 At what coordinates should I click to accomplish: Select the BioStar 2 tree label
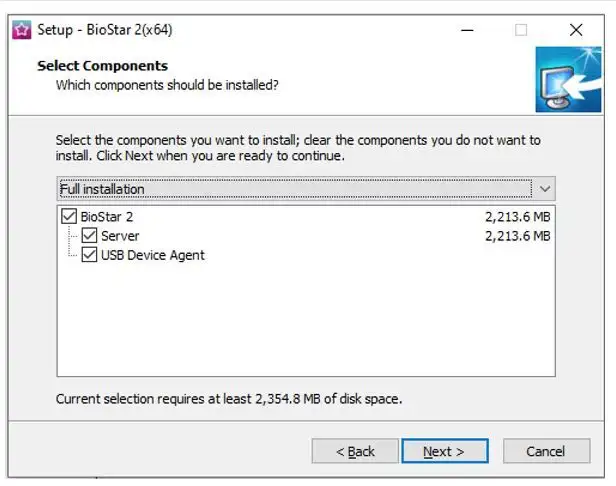(x=107, y=217)
